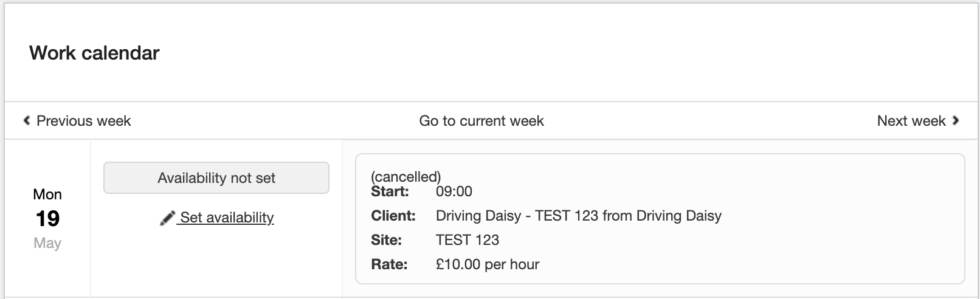Select the TEST 123 site value
980x299 pixels.
click(467, 240)
